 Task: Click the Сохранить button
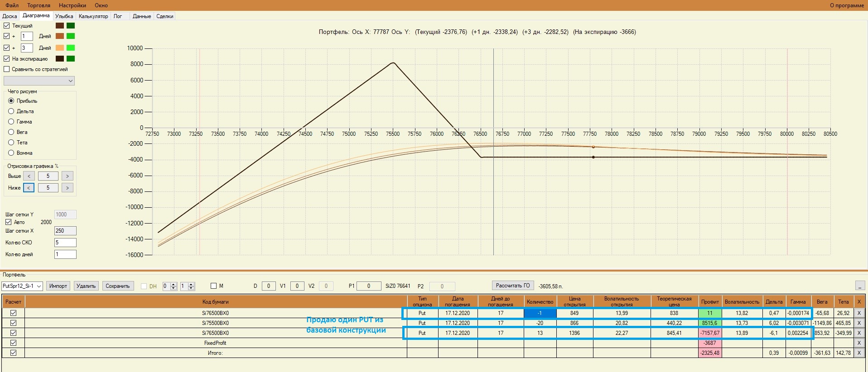pyautogui.click(x=118, y=286)
